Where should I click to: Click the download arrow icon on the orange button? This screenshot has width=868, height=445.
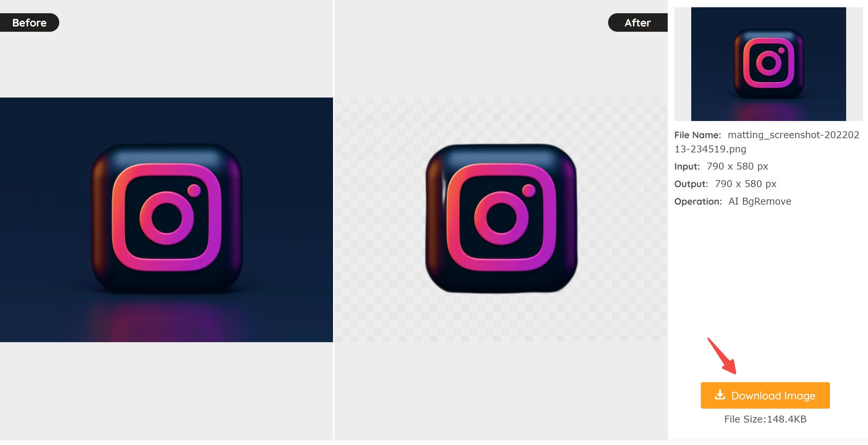click(x=720, y=394)
